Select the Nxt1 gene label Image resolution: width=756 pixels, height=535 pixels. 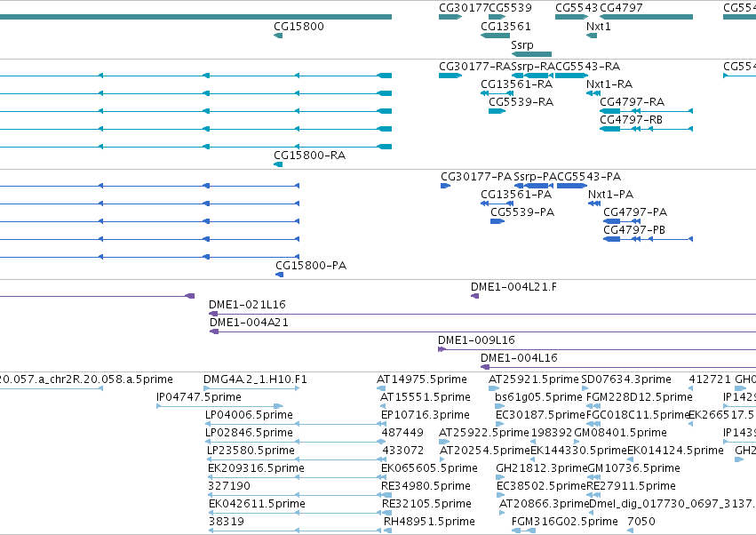[599, 27]
